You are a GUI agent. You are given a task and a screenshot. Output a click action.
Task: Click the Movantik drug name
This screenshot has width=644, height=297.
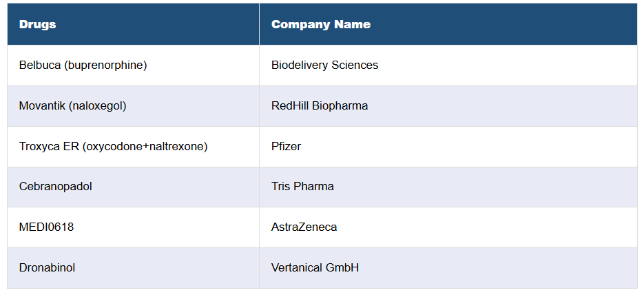pos(43,106)
